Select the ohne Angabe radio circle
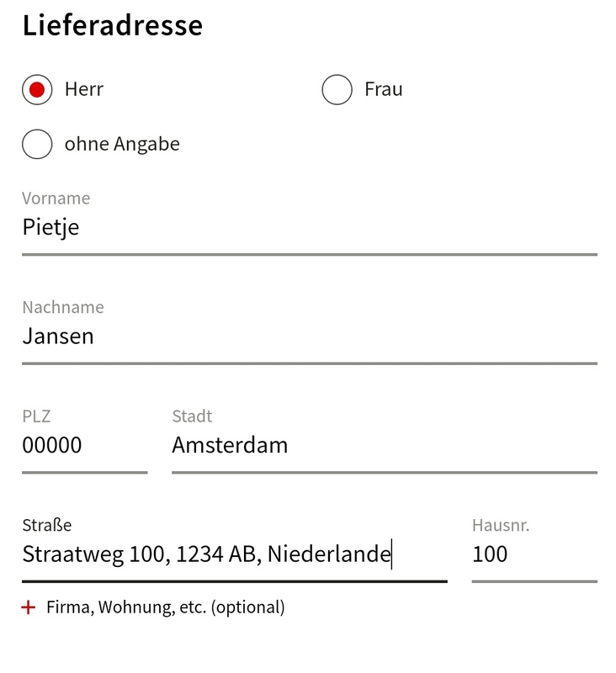Image resolution: width=616 pixels, height=673 pixels. click(x=37, y=144)
